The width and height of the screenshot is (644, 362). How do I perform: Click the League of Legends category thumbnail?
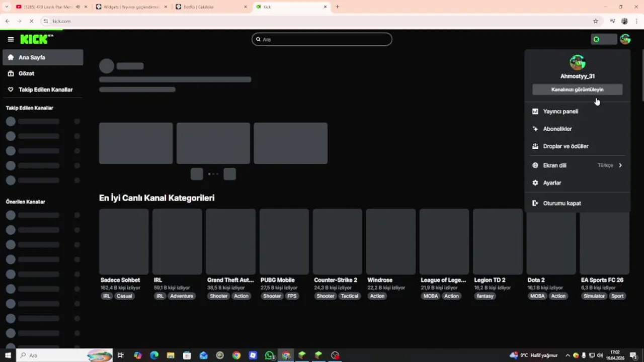(444, 242)
